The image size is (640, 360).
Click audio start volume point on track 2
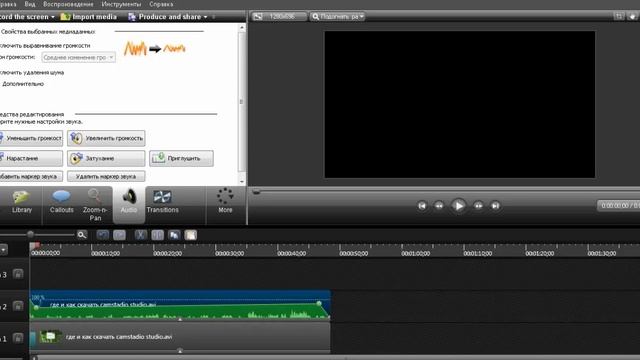click(36, 308)
